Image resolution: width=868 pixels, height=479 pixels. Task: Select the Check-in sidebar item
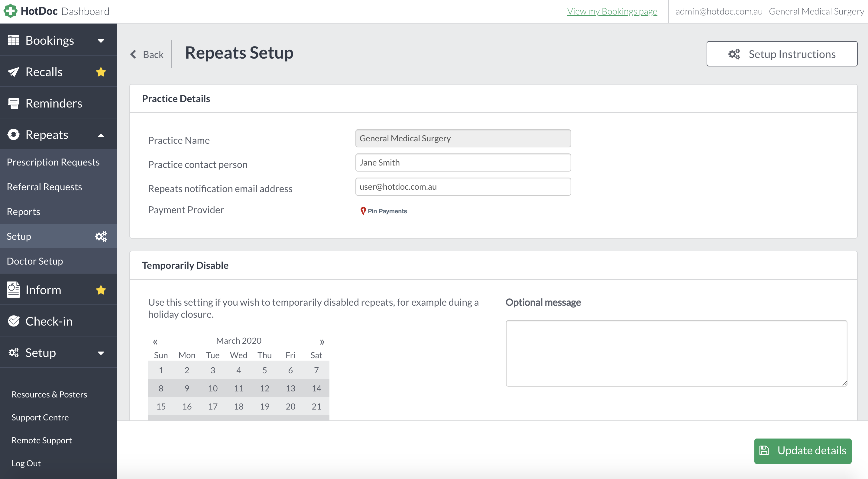pyautogui.click(x=59, y=321)
